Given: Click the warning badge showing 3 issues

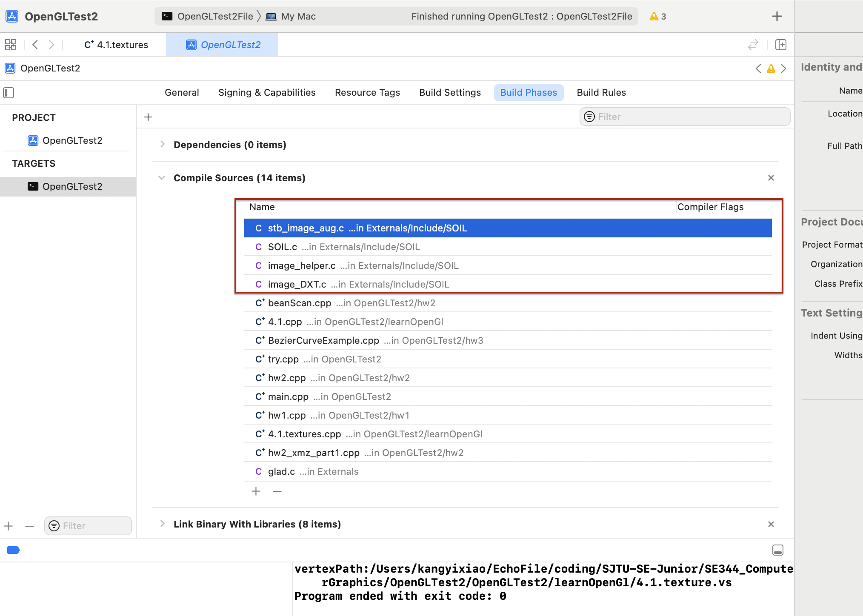Looking at the screenshot, I should pyautogui.click(x=657, y=16).
